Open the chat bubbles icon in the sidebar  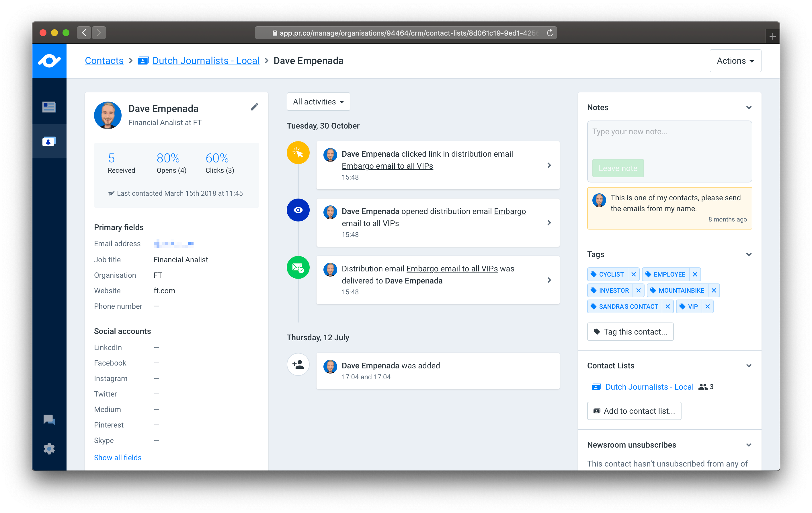(49, 419)
